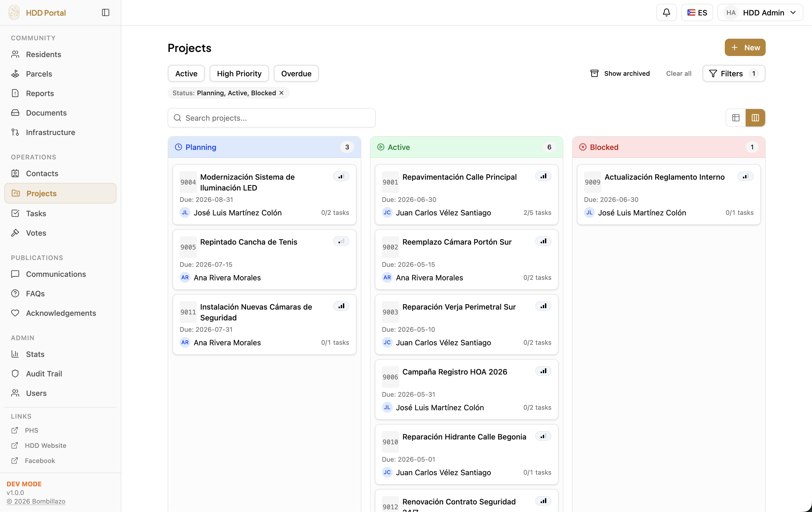812x512 pixels.
Task: Open priority indicator on project 9002
Action: 543,241
